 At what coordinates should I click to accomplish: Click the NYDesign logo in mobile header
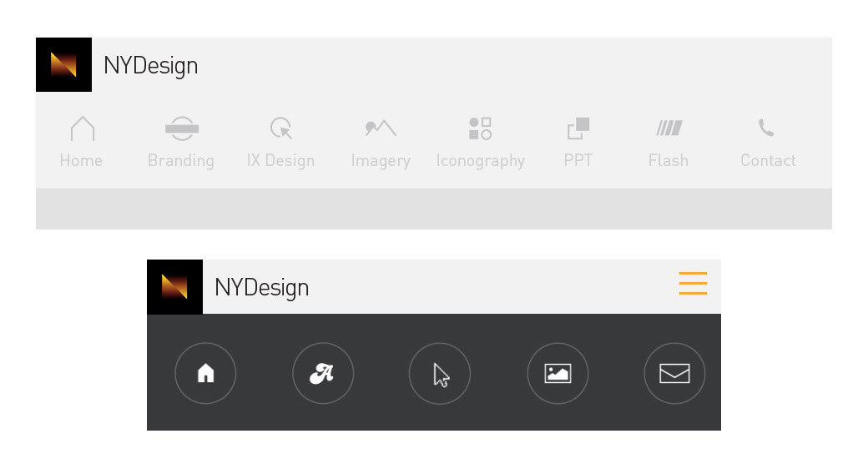pyautogui.click(x=174, y=287)
